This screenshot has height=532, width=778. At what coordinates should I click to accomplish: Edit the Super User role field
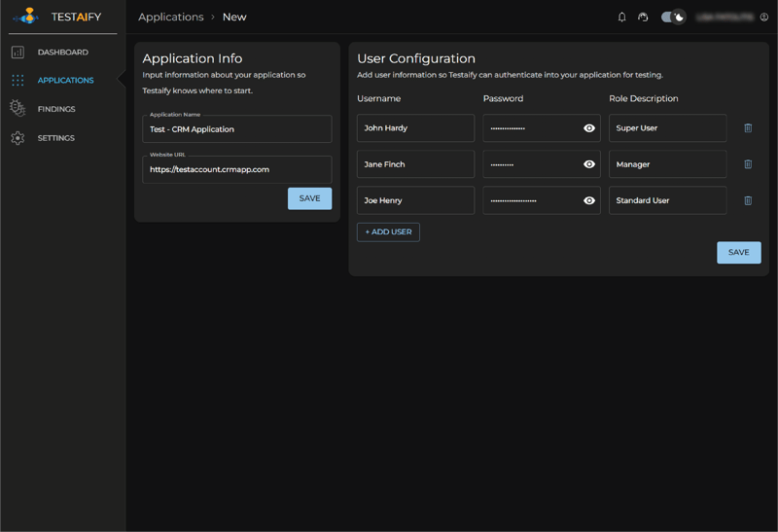tap(668, 128)
